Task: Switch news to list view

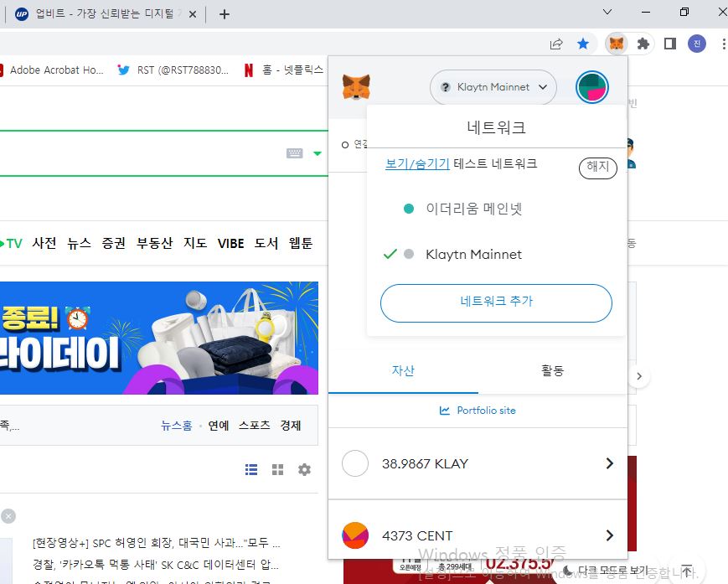Action: pyautogui.click(x=251, y=470)
